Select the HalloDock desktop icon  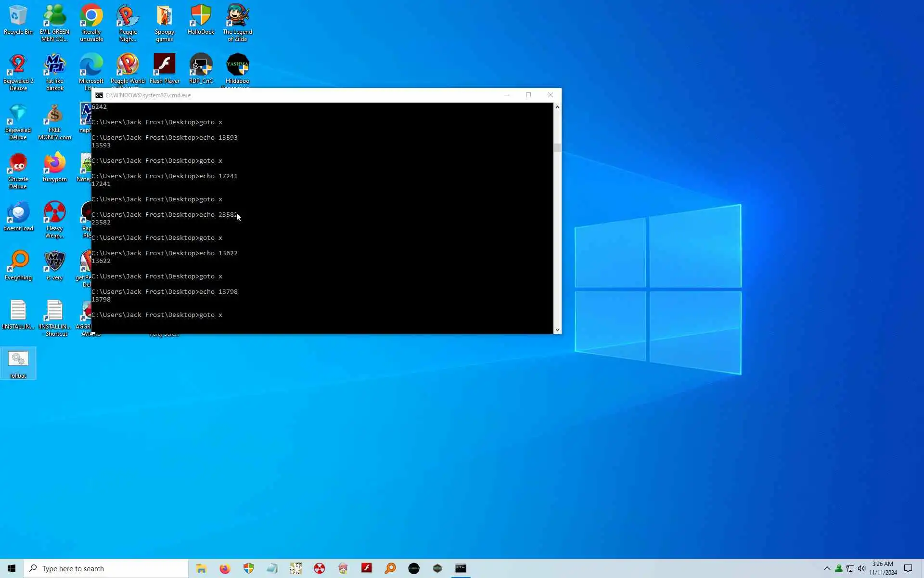(201, 20)
